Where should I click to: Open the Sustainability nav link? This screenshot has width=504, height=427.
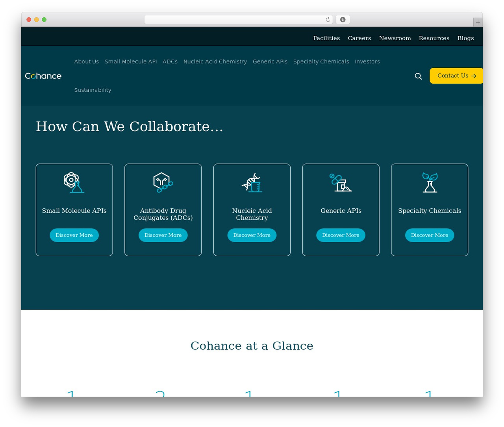point(93,90)
